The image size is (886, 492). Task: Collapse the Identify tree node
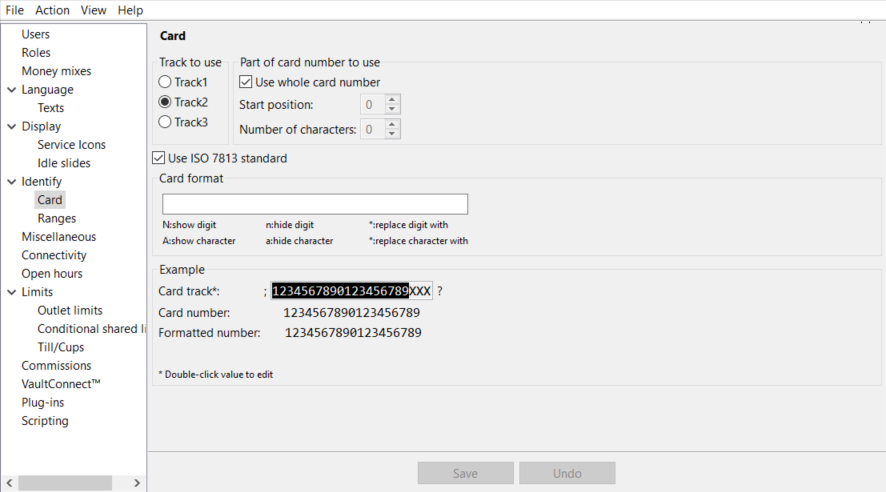pos(11,182)
